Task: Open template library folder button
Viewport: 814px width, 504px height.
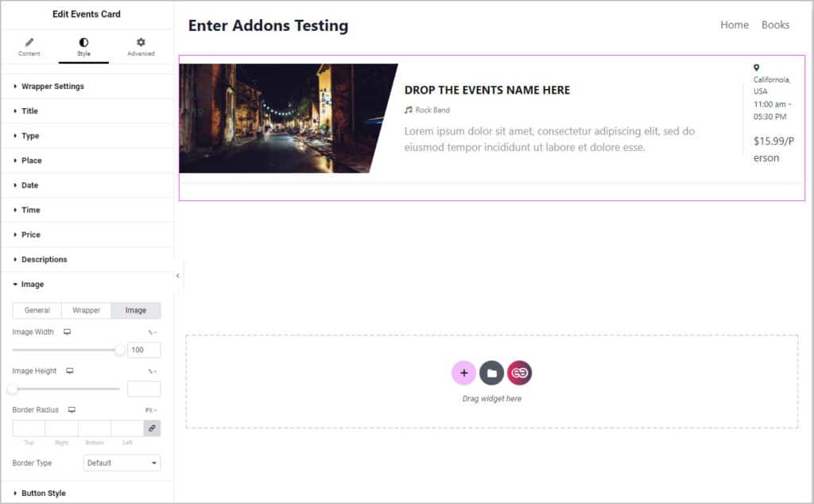Action: pos(491,373)
